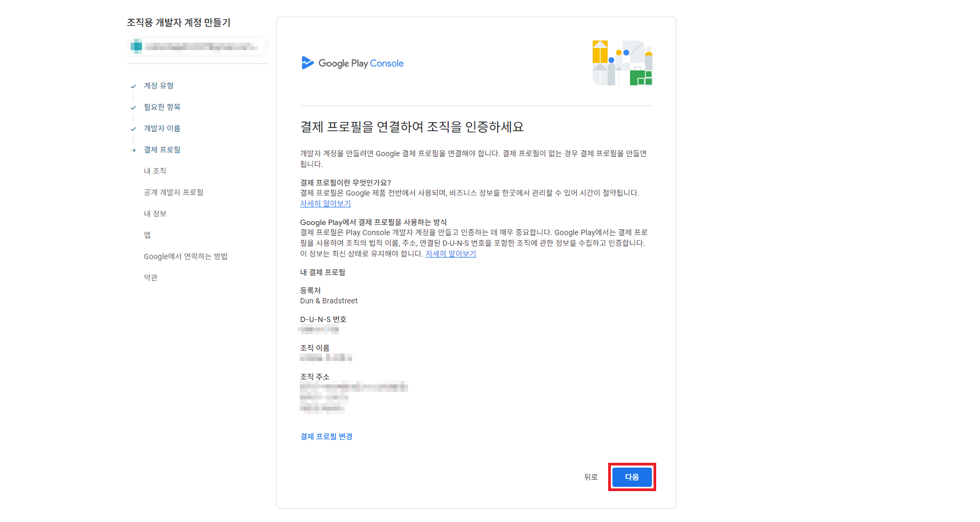
Task: Click the Dun & Bradstreet text
Action: coord(329,301)
